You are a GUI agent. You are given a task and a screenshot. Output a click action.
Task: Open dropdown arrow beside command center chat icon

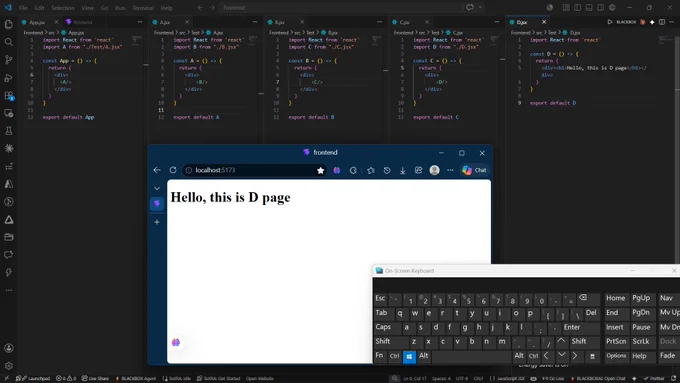click(480, 7)
